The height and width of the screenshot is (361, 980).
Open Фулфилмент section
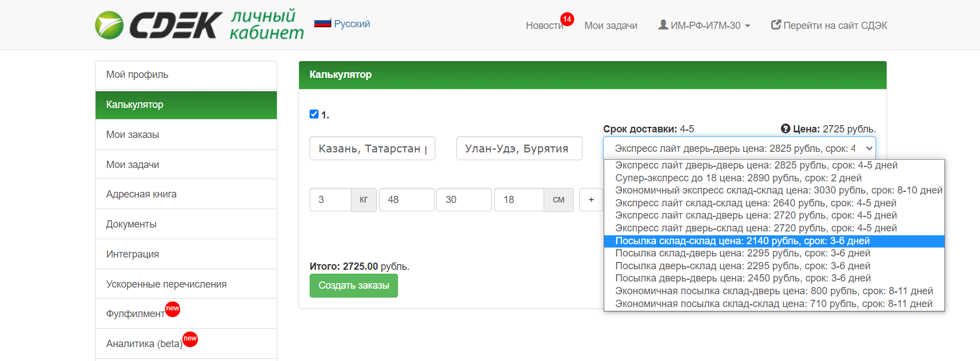pyautogui.click(x=186, y=314)
